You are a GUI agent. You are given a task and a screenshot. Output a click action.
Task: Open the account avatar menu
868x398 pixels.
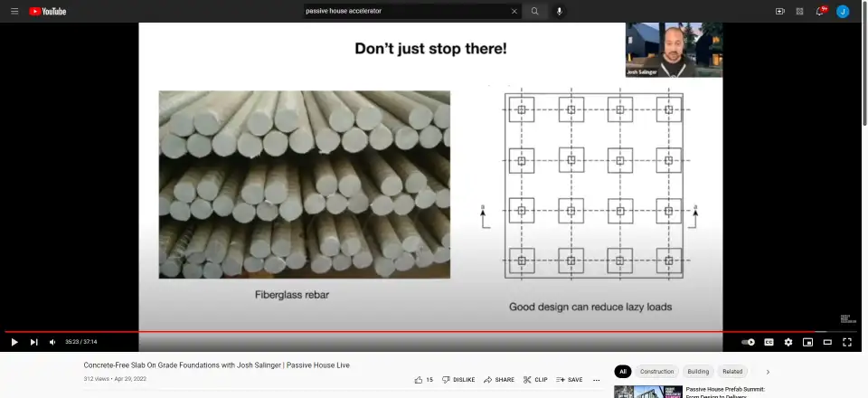click(x=843, y=11)
